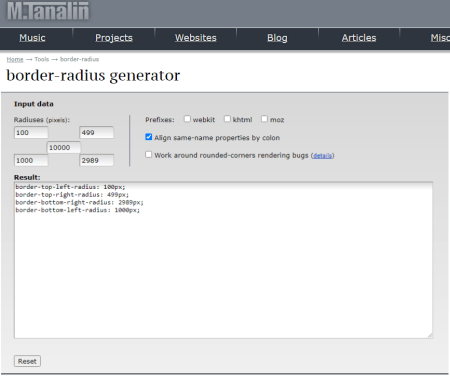
Task: Uncheck Align same-name properties by colon
Action: point(149,137)
